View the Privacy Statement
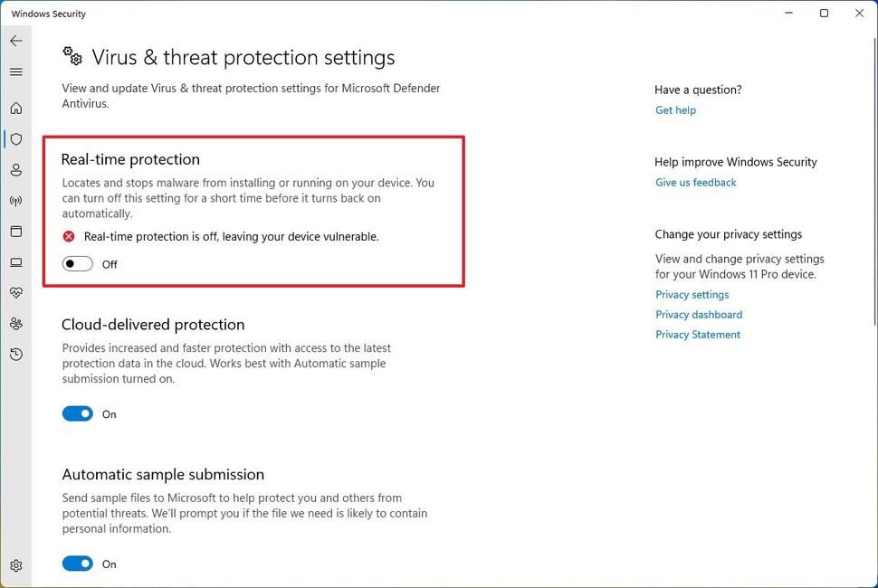Viewport: 878px width, 588px height. pyautogui.click(x=698, y=334)
